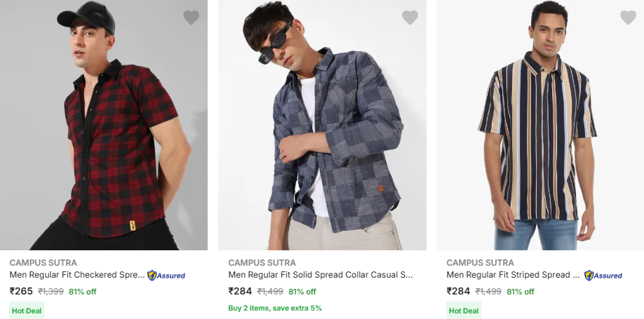
Task: Click the ₹284 price of the solid shirt
Action: 240,291
